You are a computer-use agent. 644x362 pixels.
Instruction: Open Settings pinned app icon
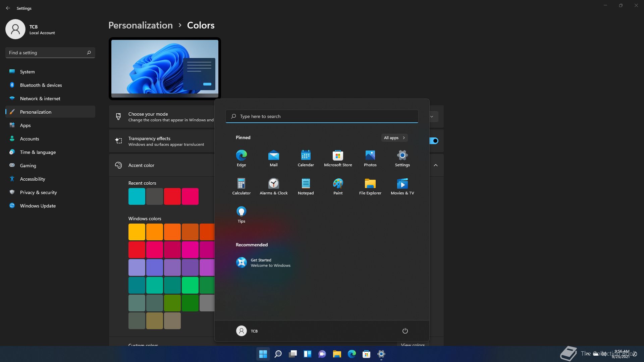pyautogui.click(x=402, y=158)
